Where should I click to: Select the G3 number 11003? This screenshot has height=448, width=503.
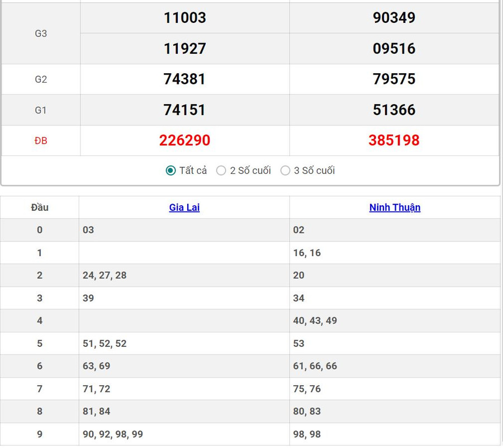pos(184,18)
